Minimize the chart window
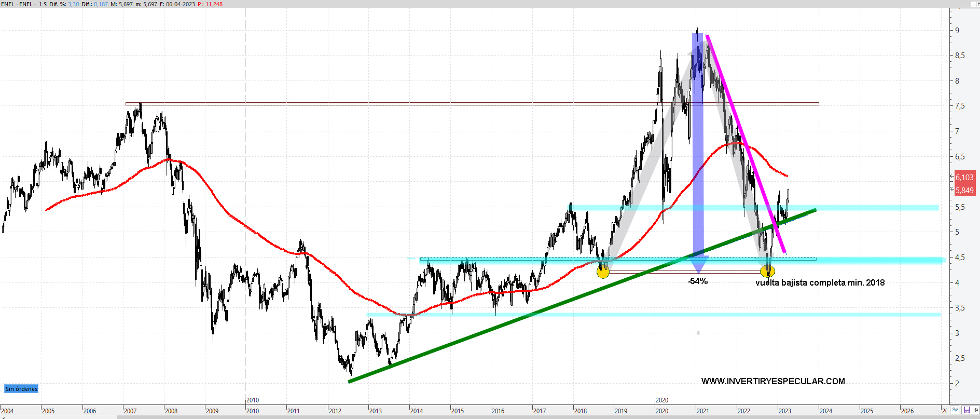Screen dimensions: 980x419 tap(974, 4)
